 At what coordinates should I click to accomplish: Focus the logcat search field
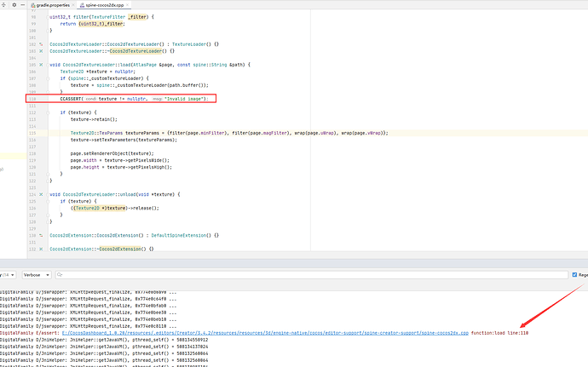(312, 275)
